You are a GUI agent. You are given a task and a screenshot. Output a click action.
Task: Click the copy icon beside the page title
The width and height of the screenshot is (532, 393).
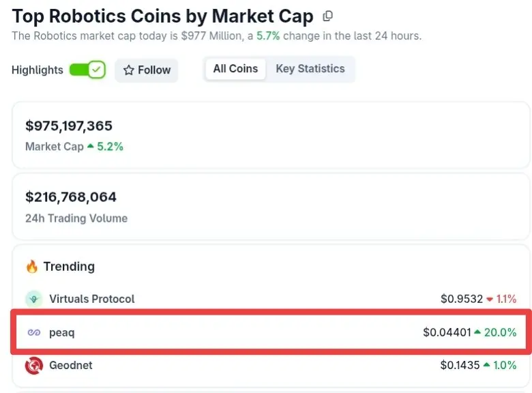(x=328, y=16)
